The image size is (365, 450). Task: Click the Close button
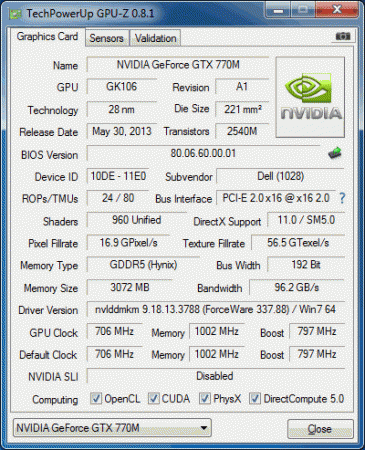[x=320, y=429]
